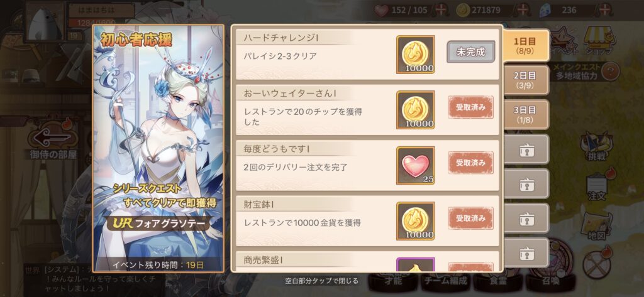Tap the plus icon beside gold coins 271879
Screen dimensions: 644x297
(523, 10)
